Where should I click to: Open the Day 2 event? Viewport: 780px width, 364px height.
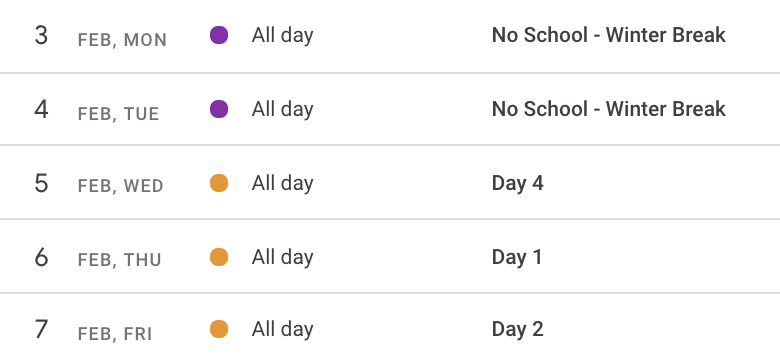[x=517, y=329]
